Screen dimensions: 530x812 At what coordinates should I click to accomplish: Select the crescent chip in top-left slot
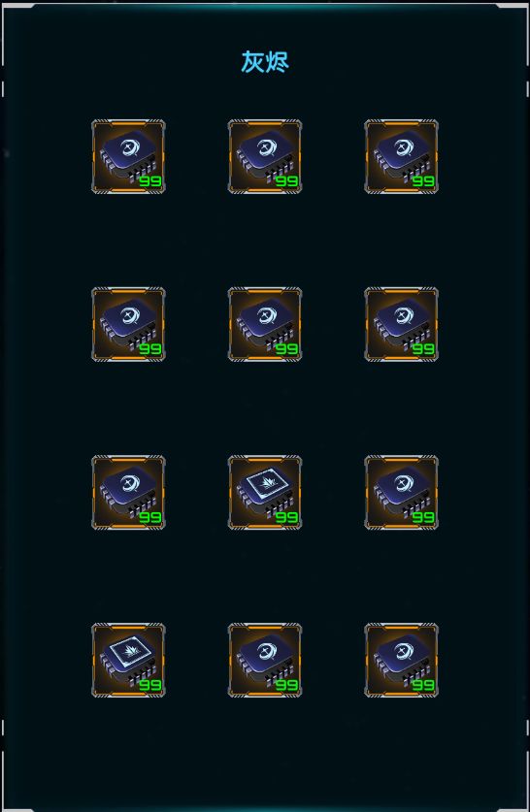click(x=128, y=157)
